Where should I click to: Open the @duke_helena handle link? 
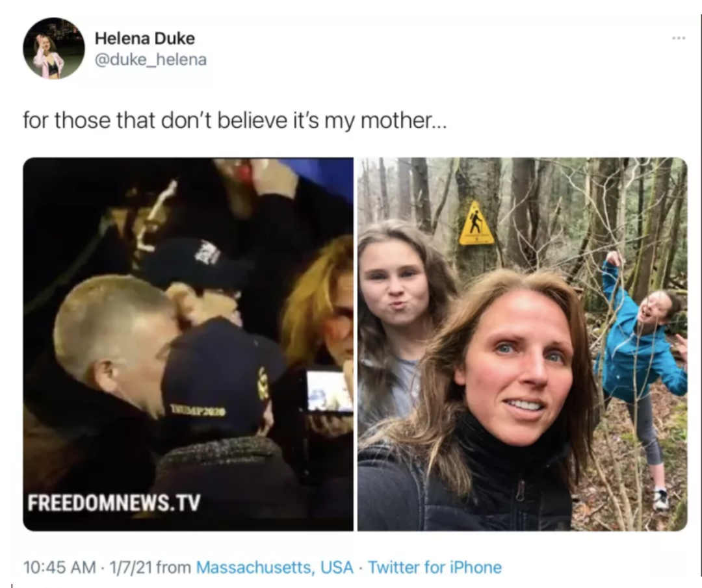click(x=150, y=60)
